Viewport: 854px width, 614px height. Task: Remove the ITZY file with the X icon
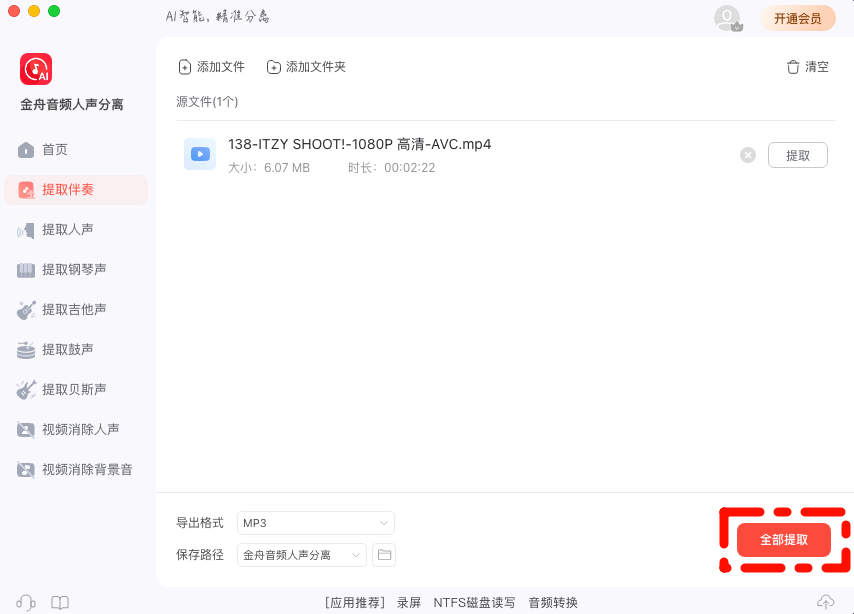[748, 155]
